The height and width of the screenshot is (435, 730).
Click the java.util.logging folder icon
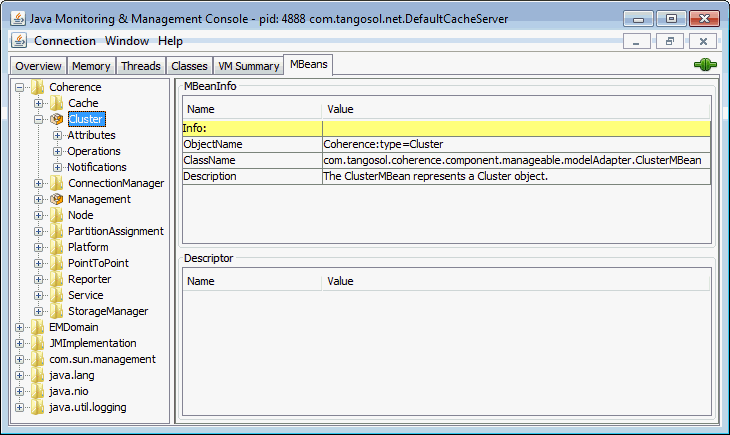[x=38, y=407]
